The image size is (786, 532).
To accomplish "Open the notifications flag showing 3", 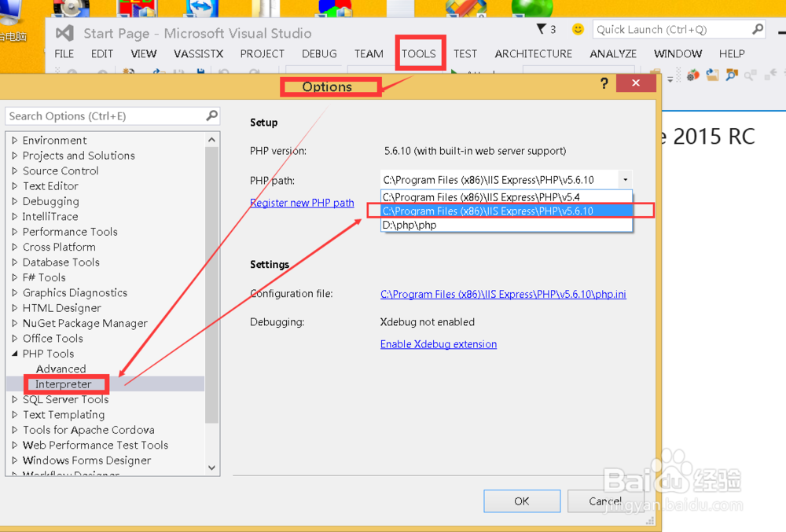I will click(546, 29).
